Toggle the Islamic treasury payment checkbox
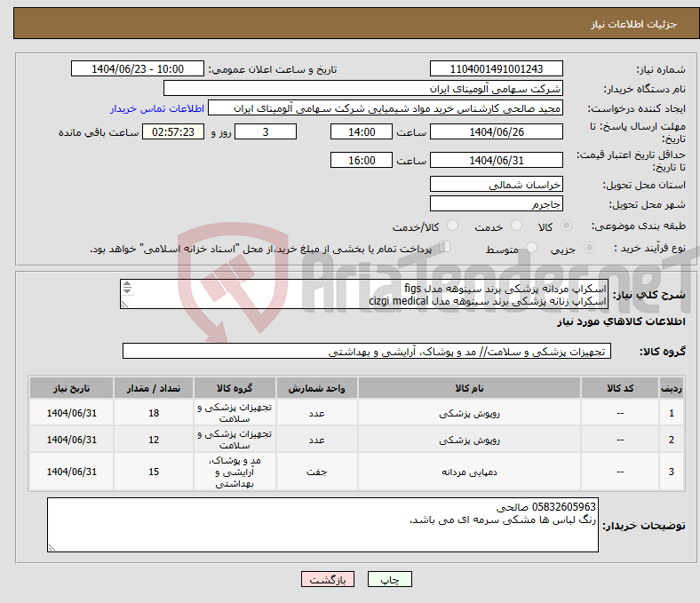The height and width of the screenshot is (603, 700). pyautogui.click(x=444, y=247)
